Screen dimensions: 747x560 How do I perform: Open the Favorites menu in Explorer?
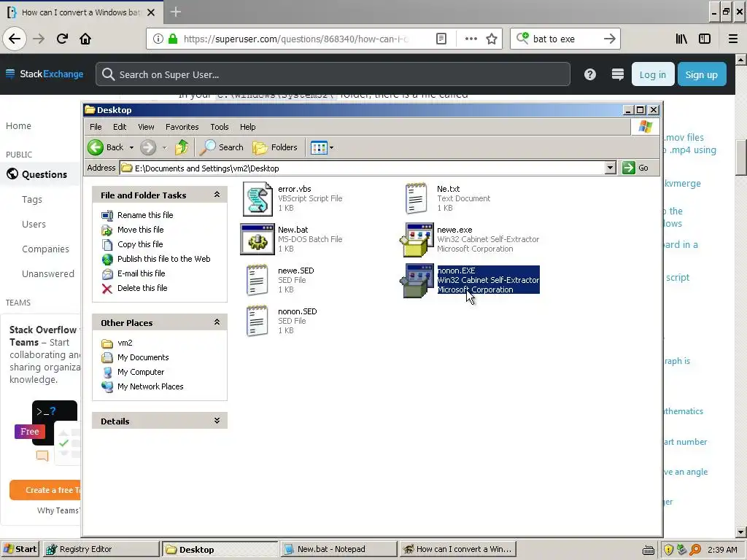pos(182,127)
